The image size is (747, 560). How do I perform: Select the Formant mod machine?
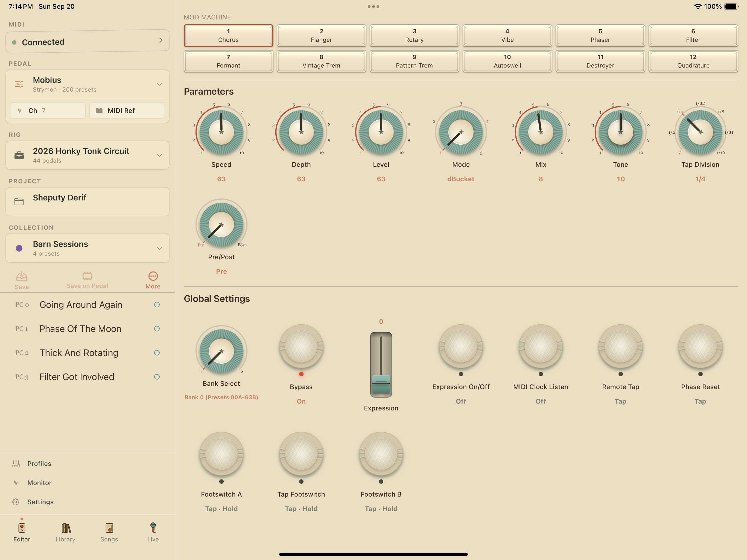coord(228,61)
